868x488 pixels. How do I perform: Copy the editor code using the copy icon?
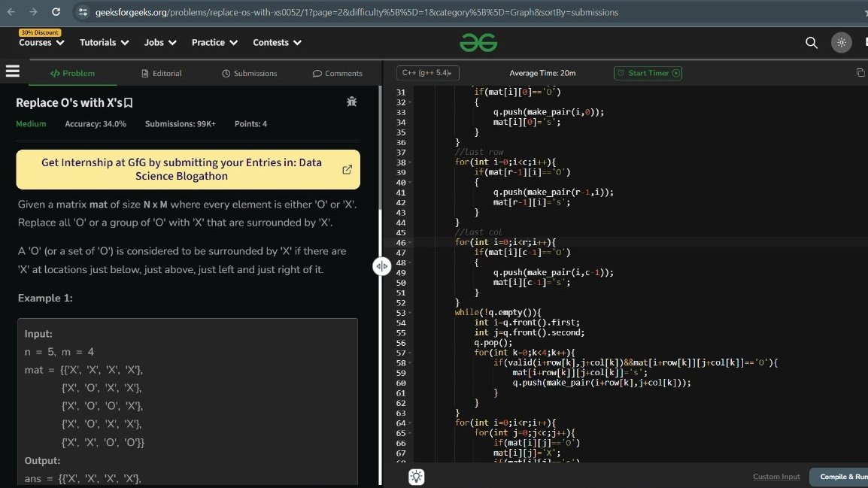coord(860,72)
